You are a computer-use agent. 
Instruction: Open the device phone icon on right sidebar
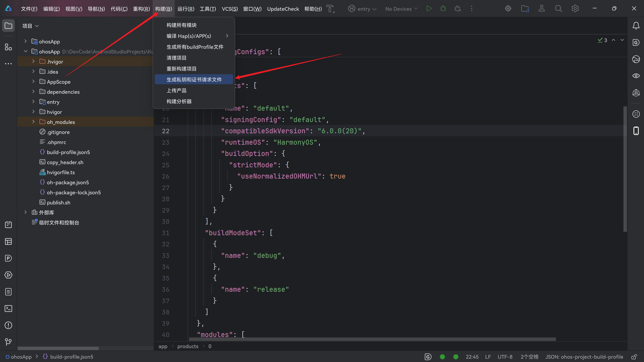click(x=636, y=131)
